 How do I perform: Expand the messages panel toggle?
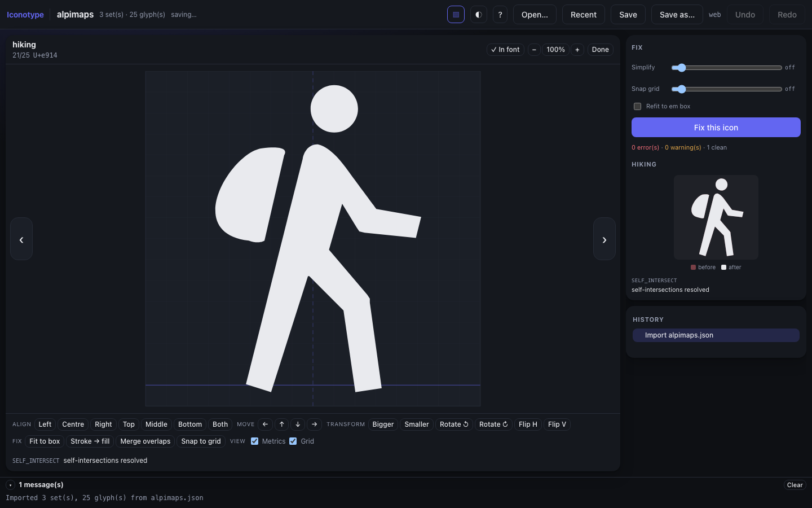[10, 485]
